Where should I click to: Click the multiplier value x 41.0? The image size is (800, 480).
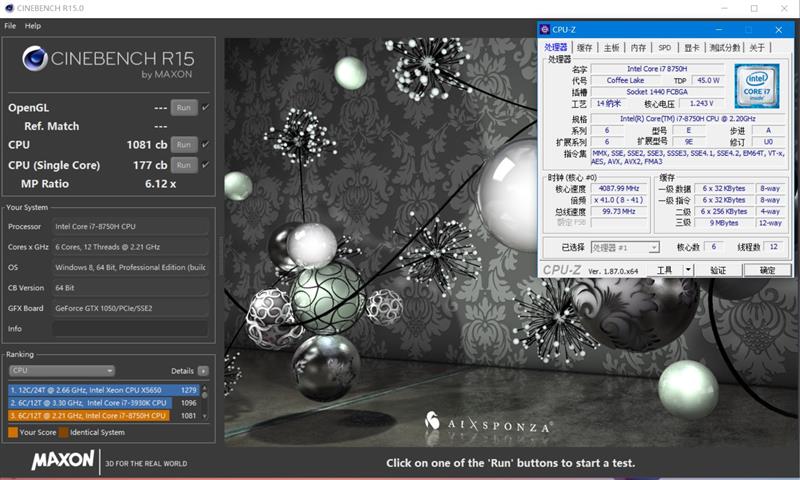click(x=619, y=200)
